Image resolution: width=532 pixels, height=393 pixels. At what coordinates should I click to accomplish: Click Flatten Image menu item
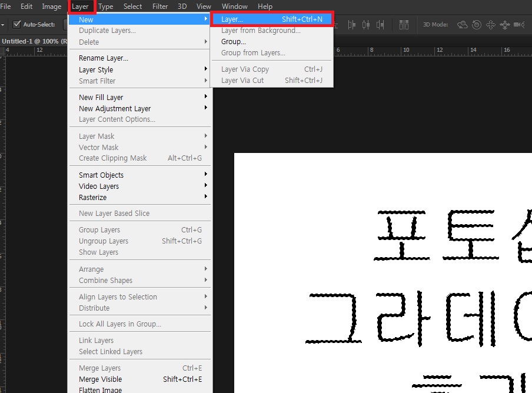coord(140,389)
